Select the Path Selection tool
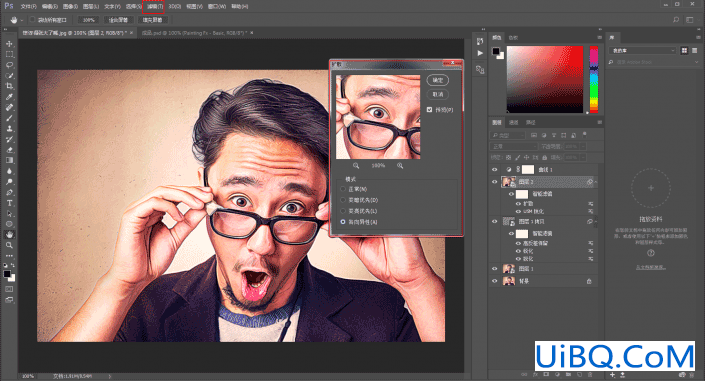Image resolution: width=705 pixels, height=381 pixels. 9,214
